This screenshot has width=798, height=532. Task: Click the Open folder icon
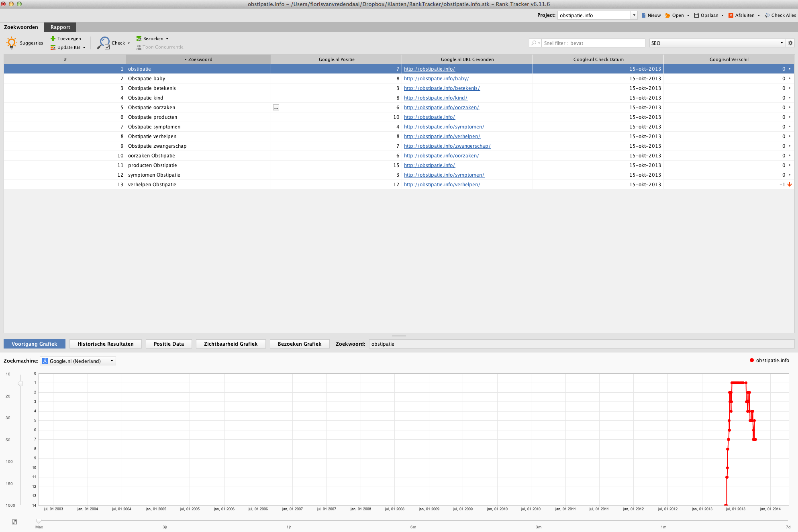coord(667,15)
